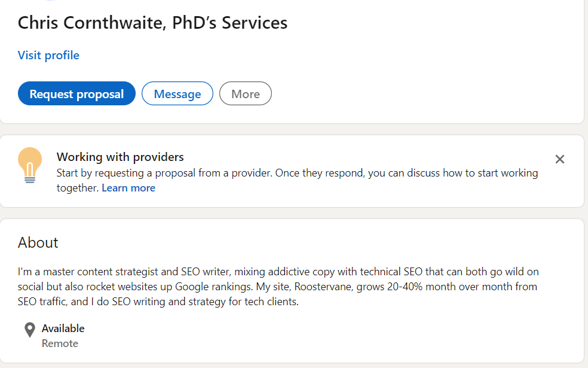This screenshot has width=588, height=368.
Task: Click the word 'together' before Learn more
Action: coord(77,188)
